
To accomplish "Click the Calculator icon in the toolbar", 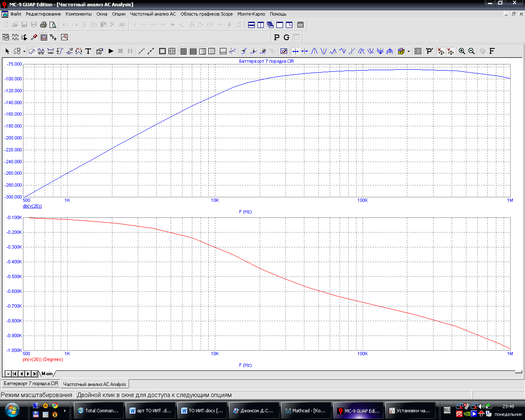I will (x=300, y=25).
